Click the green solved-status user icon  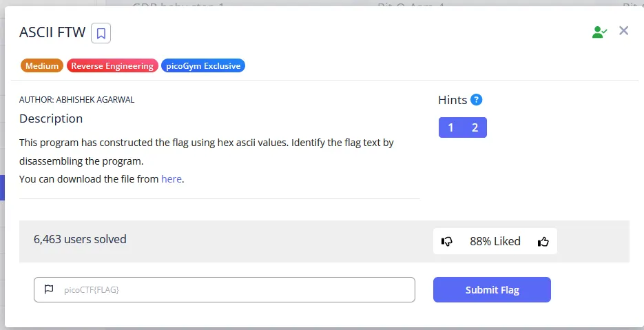pos(599,32)
